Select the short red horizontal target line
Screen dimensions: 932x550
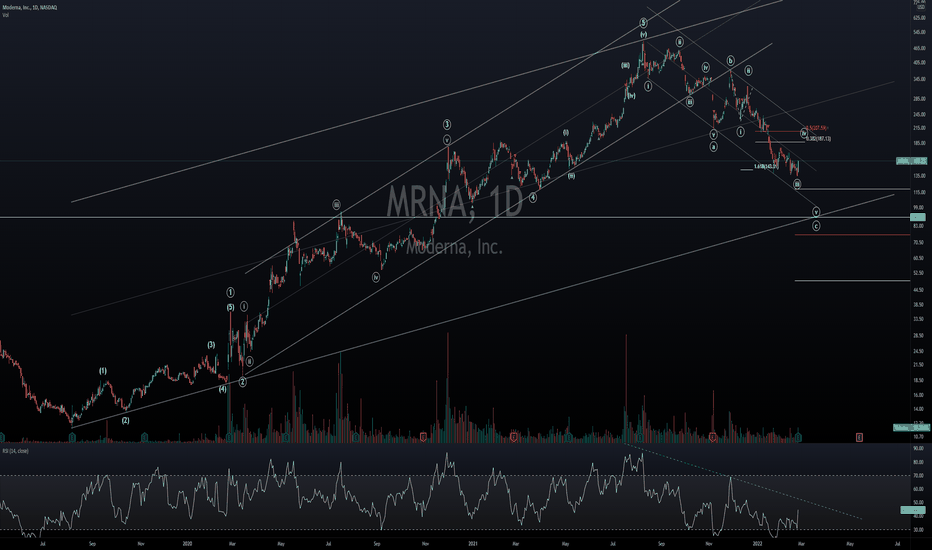point(852,235)
